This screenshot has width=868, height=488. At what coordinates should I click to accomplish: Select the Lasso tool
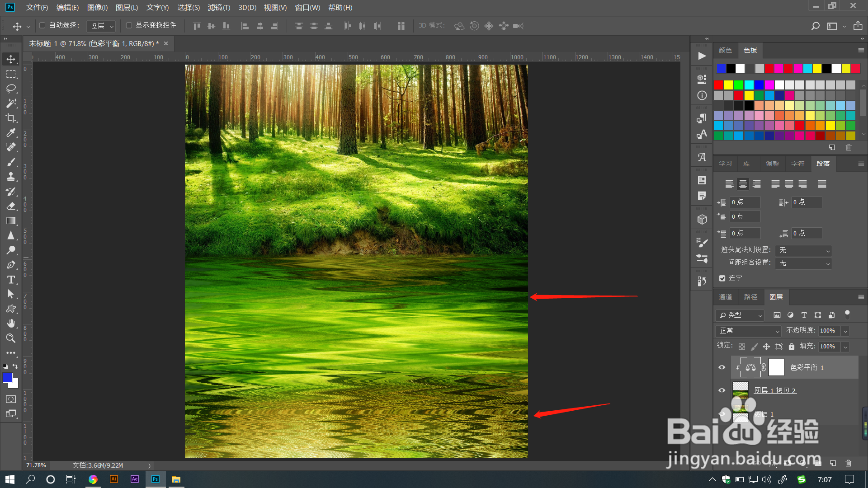click(x=11, y=89)
